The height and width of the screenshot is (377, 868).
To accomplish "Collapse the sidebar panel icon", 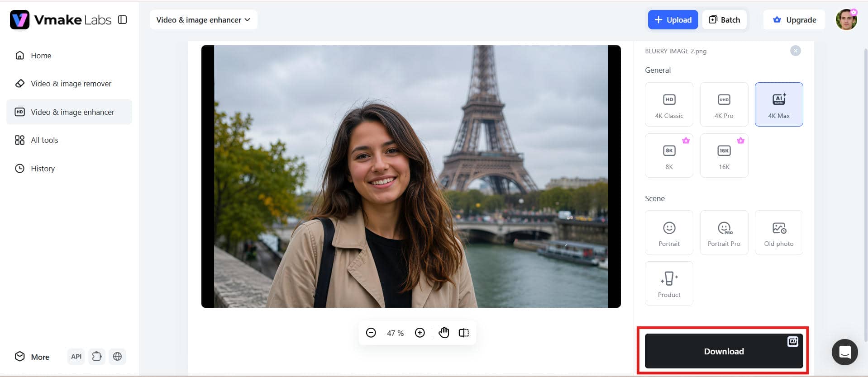I will 122,19.
